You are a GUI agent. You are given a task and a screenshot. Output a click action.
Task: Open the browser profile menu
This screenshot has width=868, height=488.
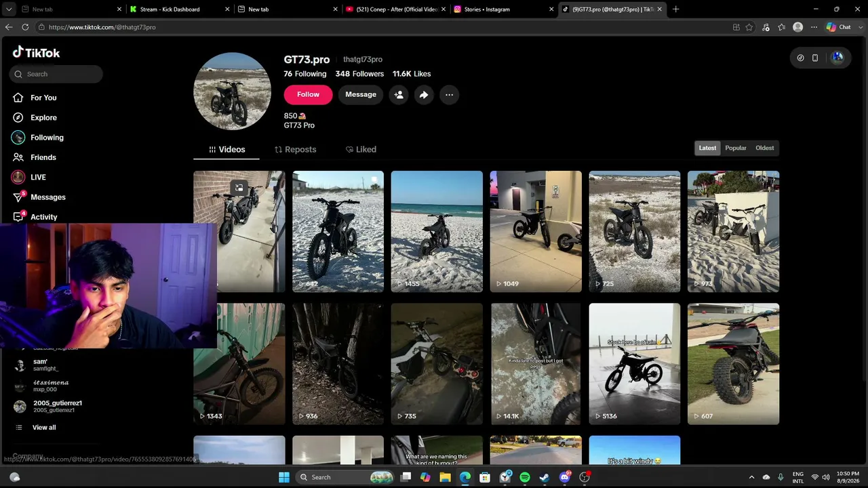(x=798, y=27)
